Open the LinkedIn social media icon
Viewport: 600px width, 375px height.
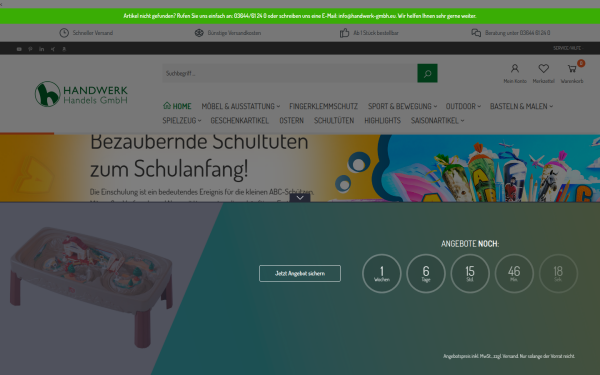point(41,49)
